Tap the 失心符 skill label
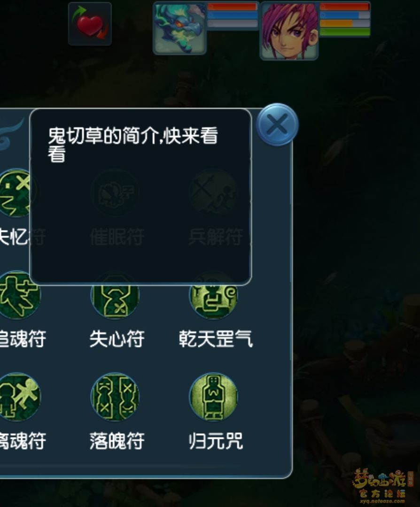The image size is (420, 507). point(117,339)
